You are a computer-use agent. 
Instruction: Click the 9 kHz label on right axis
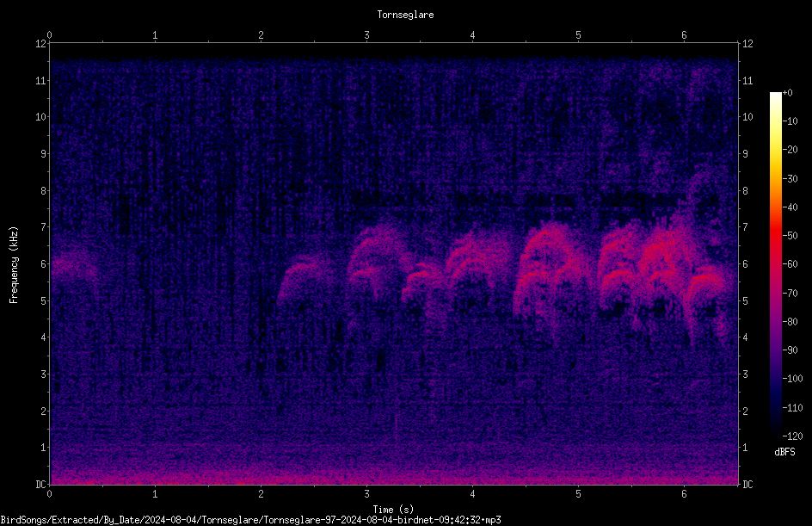click(745, 154)
